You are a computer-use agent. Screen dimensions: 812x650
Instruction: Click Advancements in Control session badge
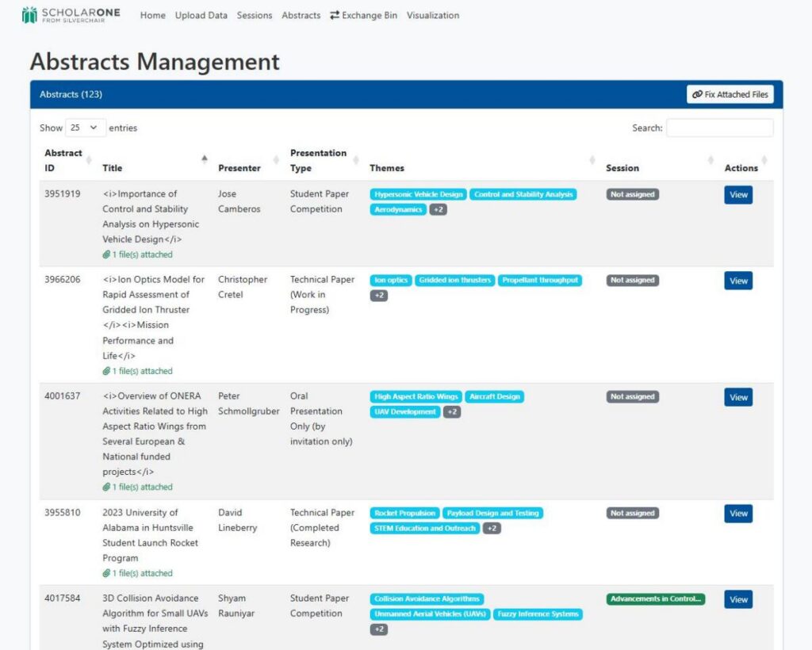[x=656, y=599]
